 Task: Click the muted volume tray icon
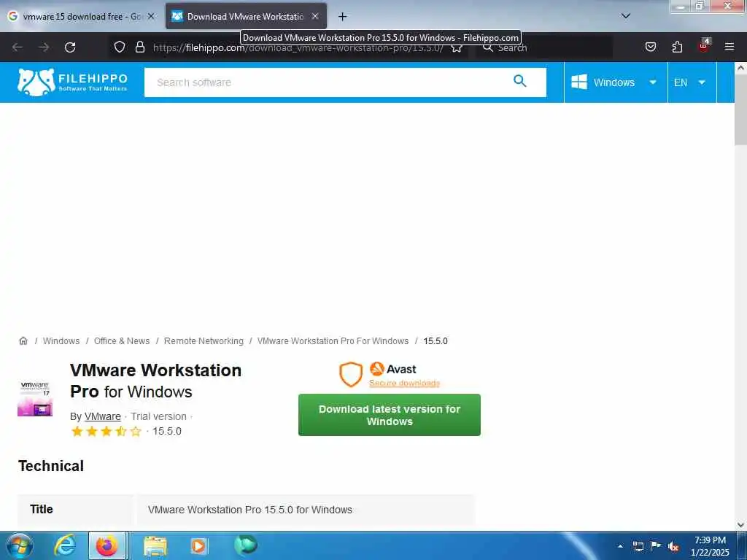coord(673,546)
